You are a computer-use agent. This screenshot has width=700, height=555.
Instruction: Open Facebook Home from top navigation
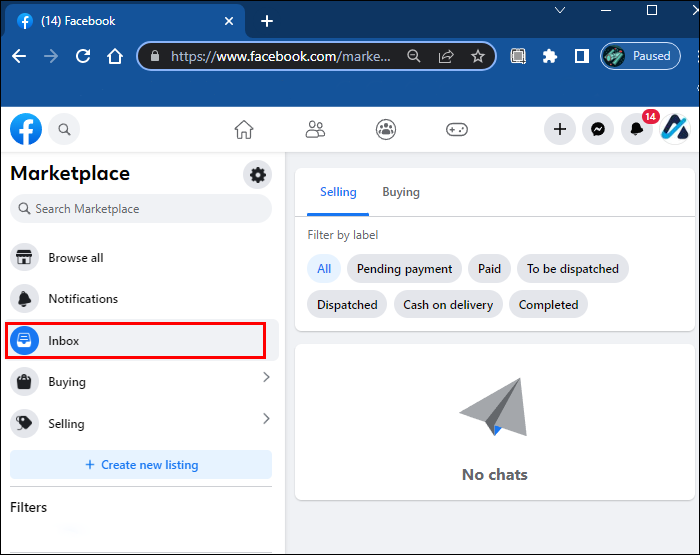244,129
